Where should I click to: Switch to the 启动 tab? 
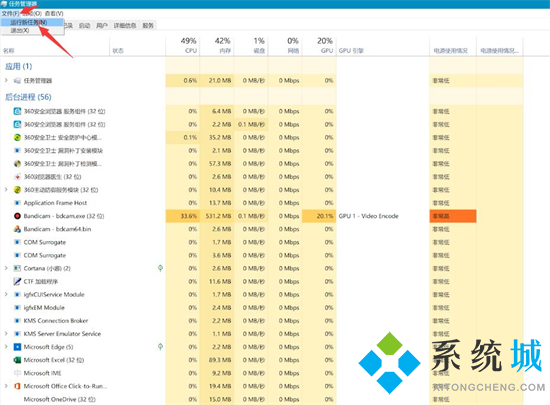click(85, 25)
